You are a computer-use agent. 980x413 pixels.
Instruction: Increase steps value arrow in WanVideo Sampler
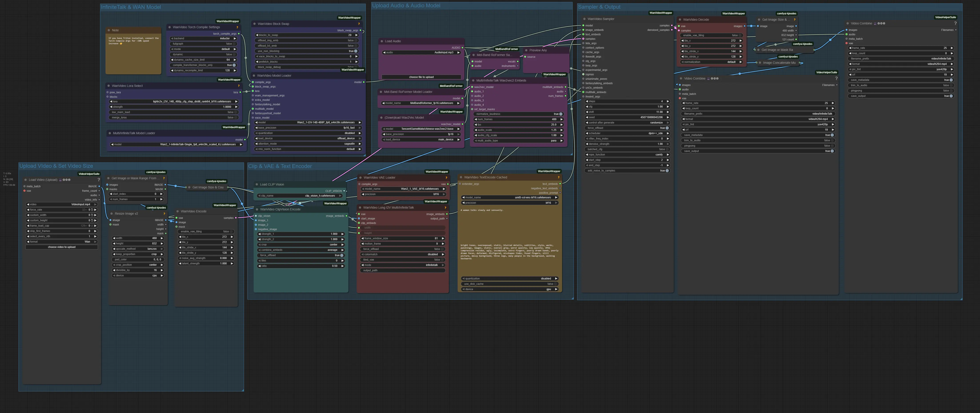tap(668, 102)
